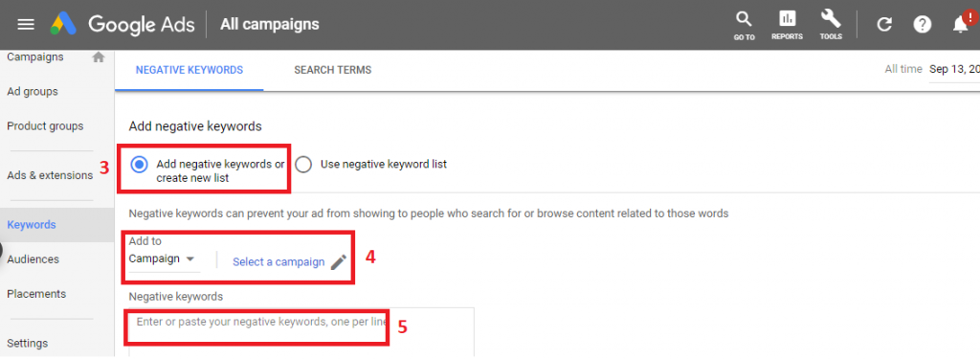Click the Select a campaign link
The image size is (980, 360).
click(x=278, y=262)
